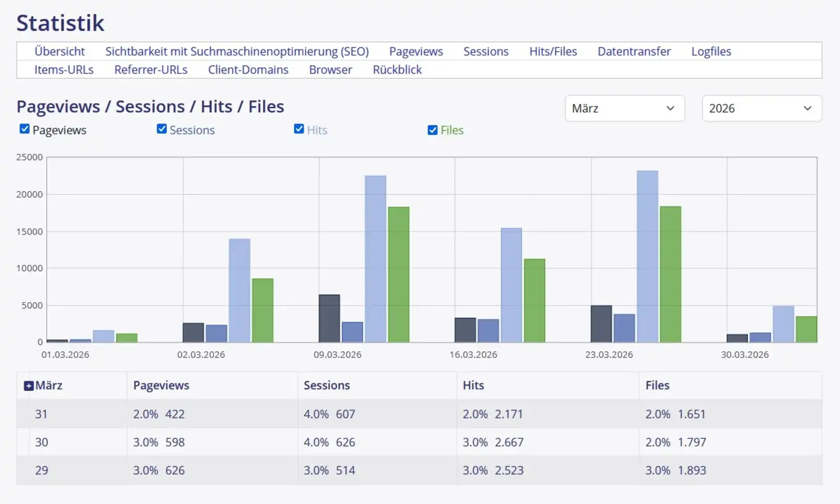Viewport: 840px width, 504px height.
Task: Toggle the Sessions series checkbox
Action: [x=162, y=129]
